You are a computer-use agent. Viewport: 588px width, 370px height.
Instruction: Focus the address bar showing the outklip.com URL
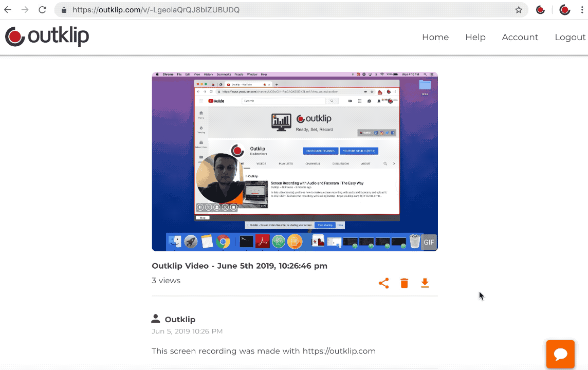click(x=291, y=10)
